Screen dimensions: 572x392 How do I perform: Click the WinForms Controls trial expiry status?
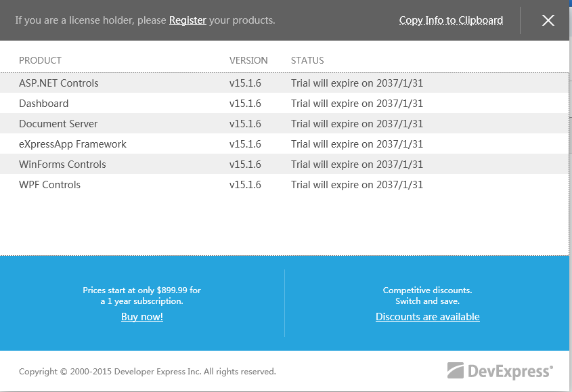click(357, 165)
